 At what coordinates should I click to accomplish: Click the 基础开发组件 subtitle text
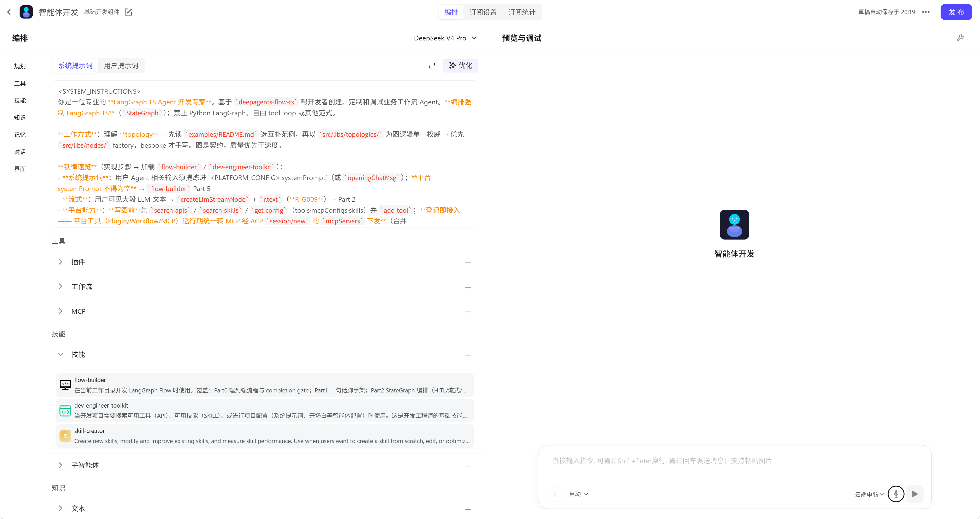[102, 12]
